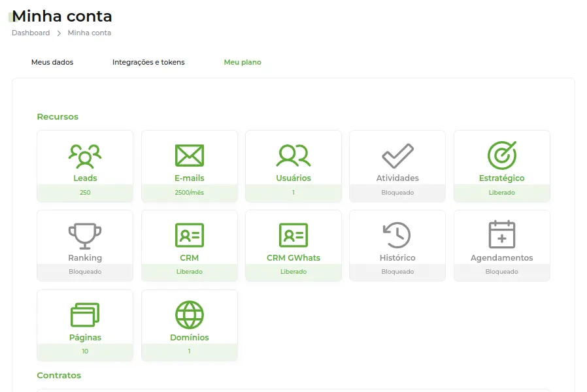This screenshot has width=587, height=392.
Task: Click the Histórico clock history icon
Action: (x=397, y=235)
